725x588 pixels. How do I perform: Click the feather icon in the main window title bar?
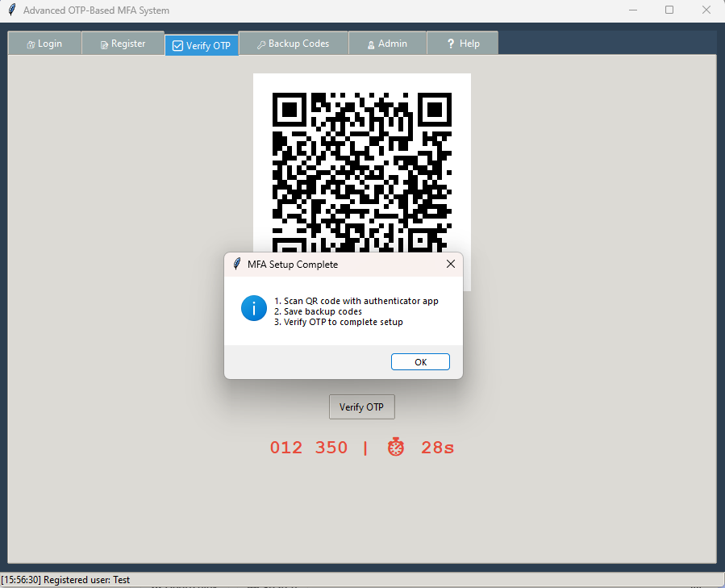pos(11,10)
